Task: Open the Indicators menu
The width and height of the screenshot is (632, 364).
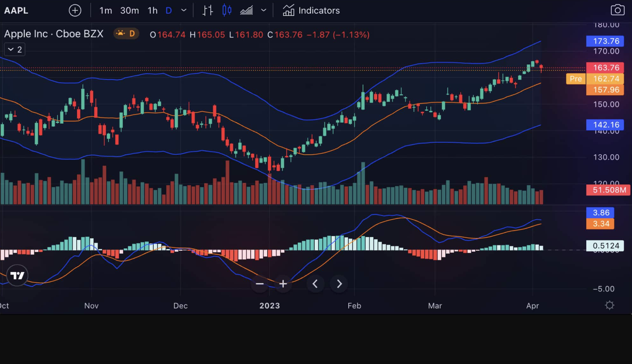Action: [x=311, y=10]
